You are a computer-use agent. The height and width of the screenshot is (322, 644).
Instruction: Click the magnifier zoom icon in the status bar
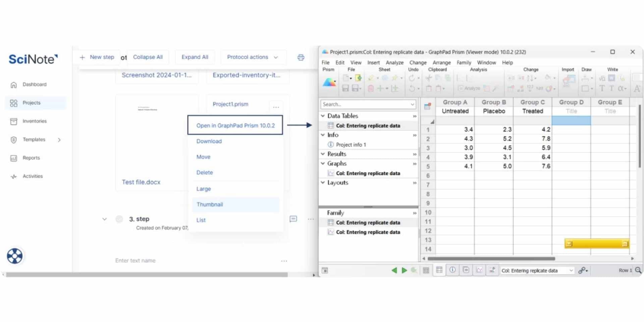tap(638, 270)
